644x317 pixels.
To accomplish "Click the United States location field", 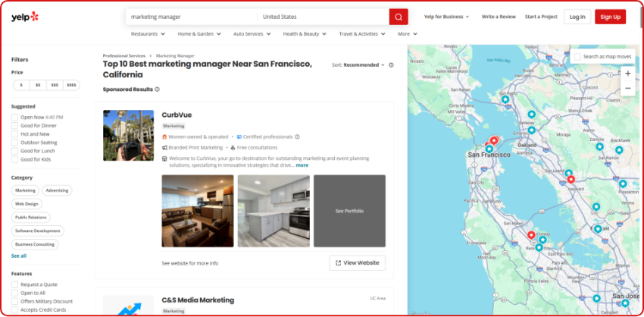I will pos(324,17).
